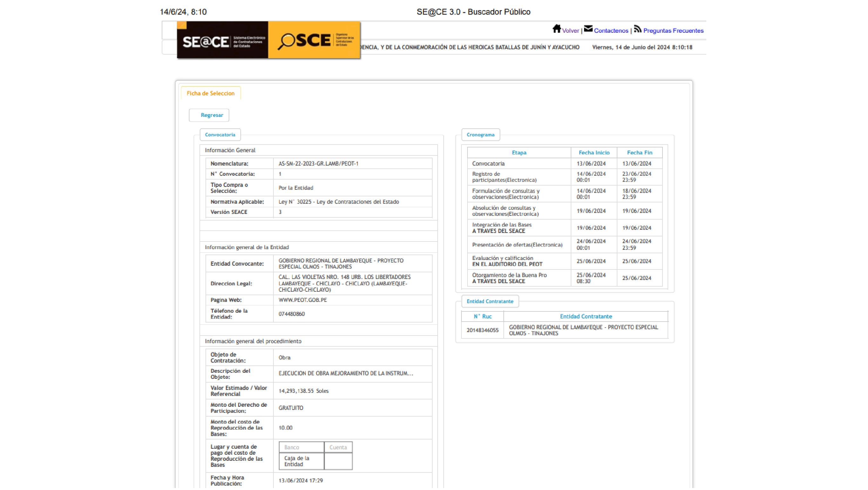Click the Entidad Convocante name value

point(341,264)
